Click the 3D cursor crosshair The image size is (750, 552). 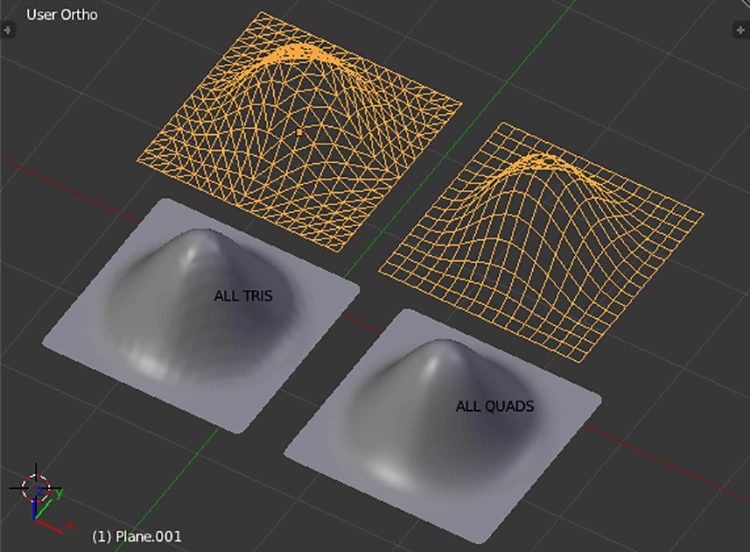pyautogui.click(x=35, y=487)
